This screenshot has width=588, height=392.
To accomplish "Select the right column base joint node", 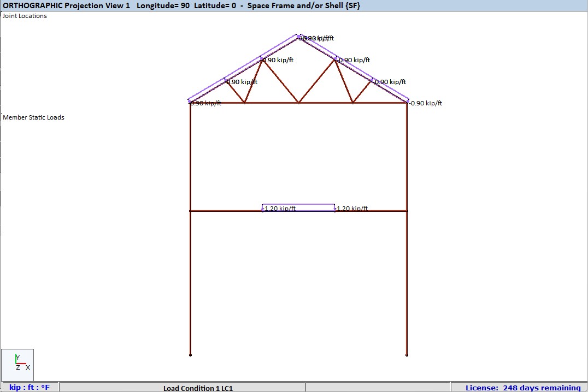I will coord(406,354).
